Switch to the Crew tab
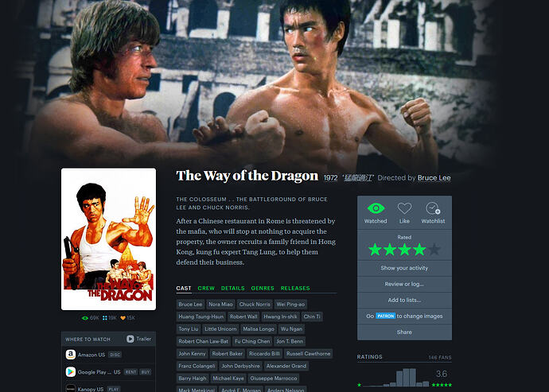The width and height of the screenshot is (549, 392). 206,288
